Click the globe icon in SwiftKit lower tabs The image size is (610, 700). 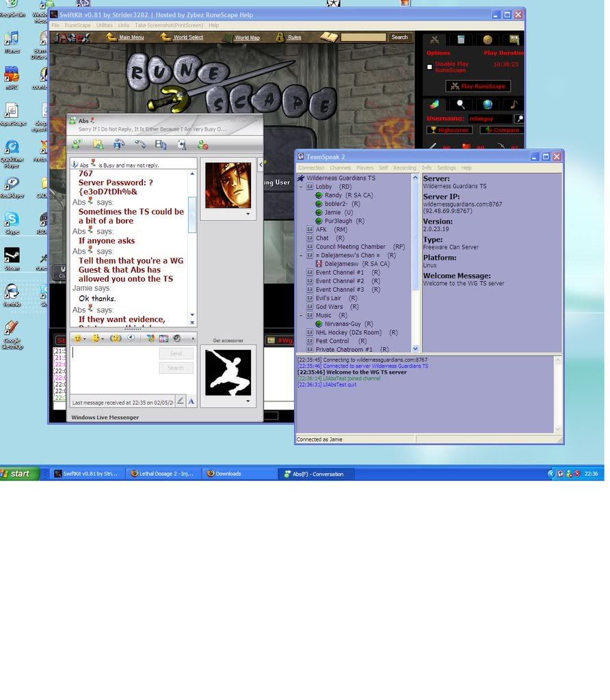[x=488, y=105]
